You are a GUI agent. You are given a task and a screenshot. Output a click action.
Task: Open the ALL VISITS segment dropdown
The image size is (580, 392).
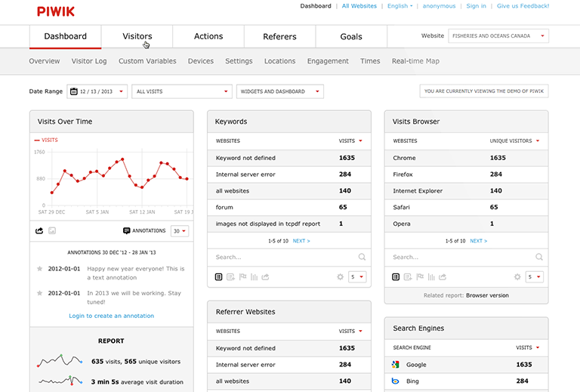[x=182, y=91]
